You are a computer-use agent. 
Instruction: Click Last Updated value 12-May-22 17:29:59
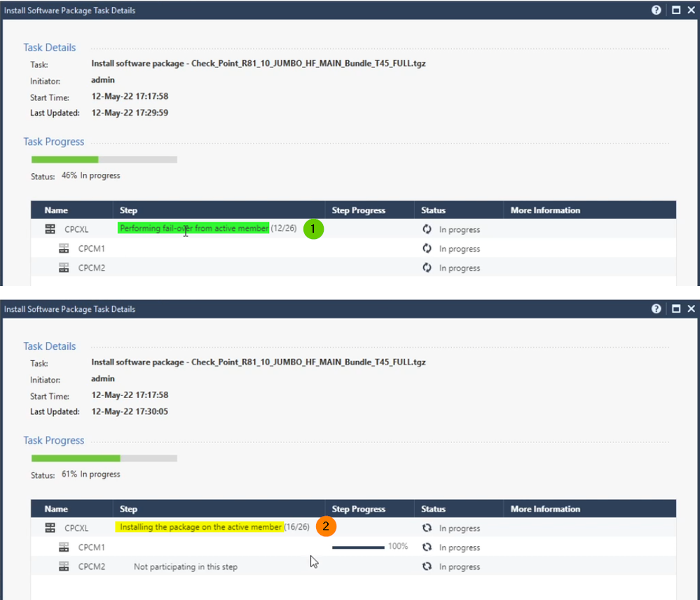pos(130,112)
